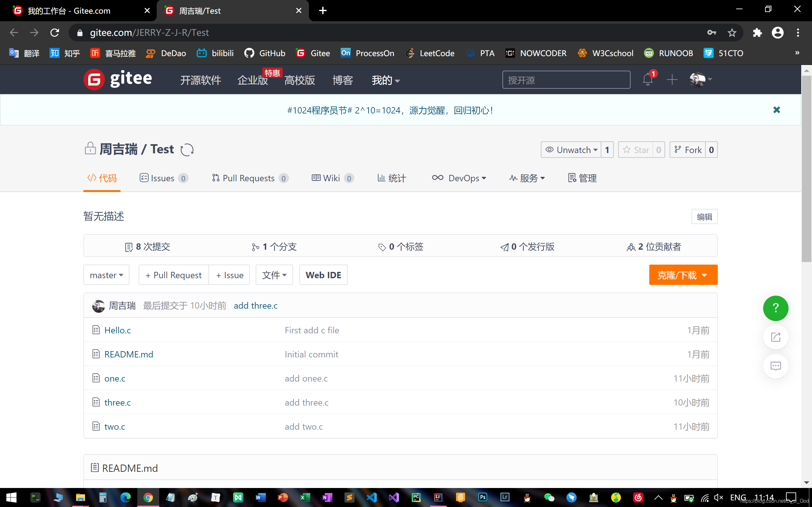Viewport: 812px width, 507px height.
Task: Click the floating chat message icon
Action: click(x=776, y=366)
